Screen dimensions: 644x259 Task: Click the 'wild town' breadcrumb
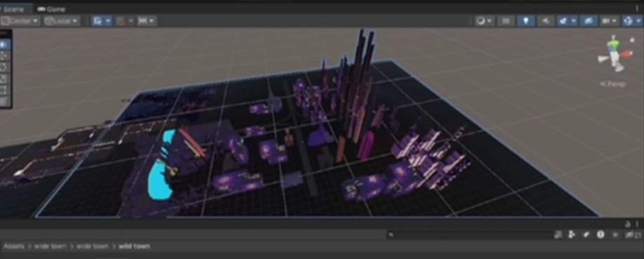134,246
